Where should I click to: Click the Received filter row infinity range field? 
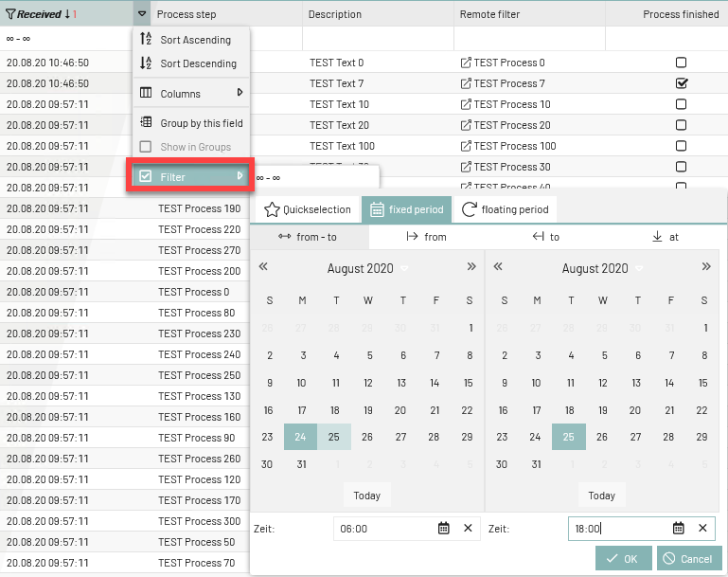point(67,39)
